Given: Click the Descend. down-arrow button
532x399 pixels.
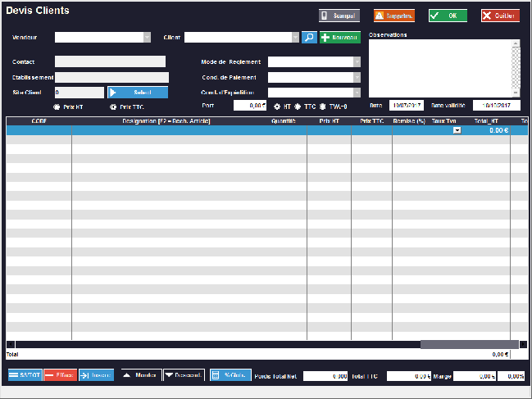Looking at the screenshot, I should [x=183, y=375].
